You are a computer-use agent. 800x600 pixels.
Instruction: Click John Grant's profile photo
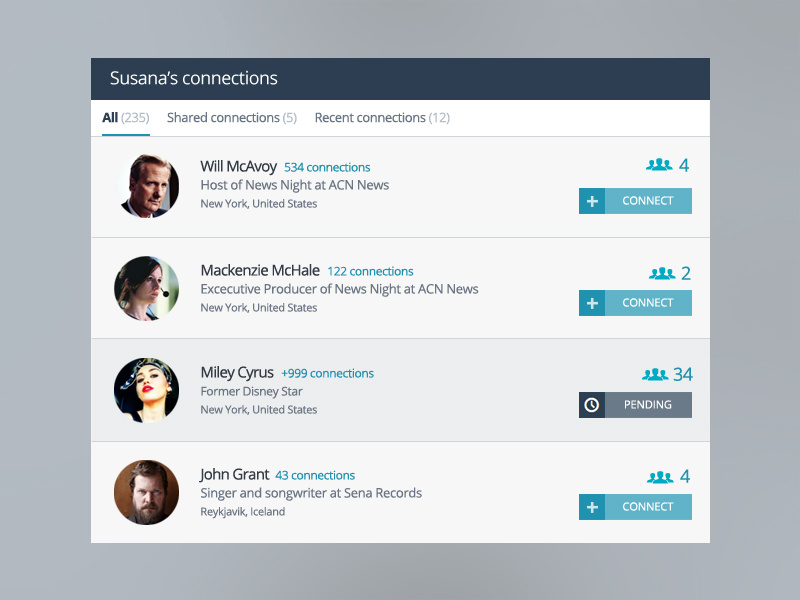coord(147,492)
